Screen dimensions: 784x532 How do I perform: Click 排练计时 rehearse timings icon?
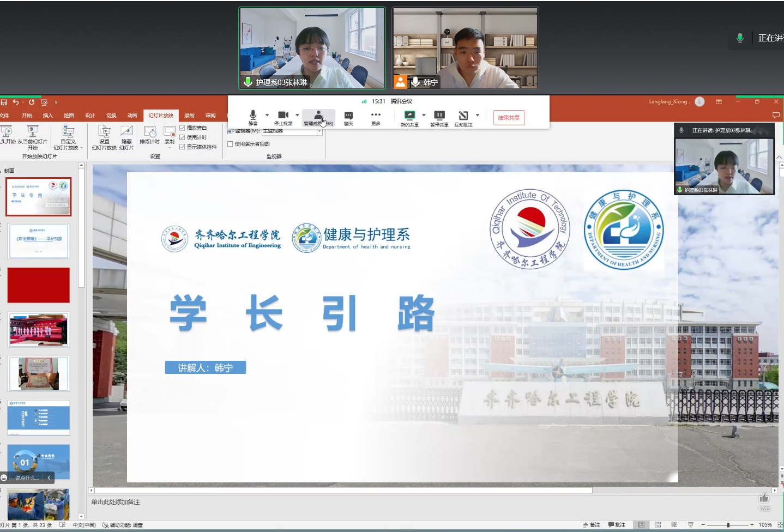149,135
